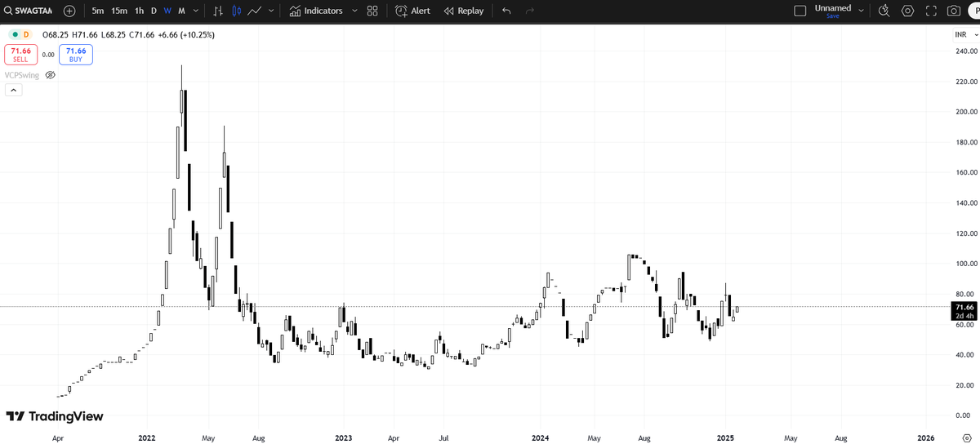The height and width of the screenshot is (444, 980).
Task: Expand the favorite indicators dropdown arrow
Action: [x=354, y=11]
